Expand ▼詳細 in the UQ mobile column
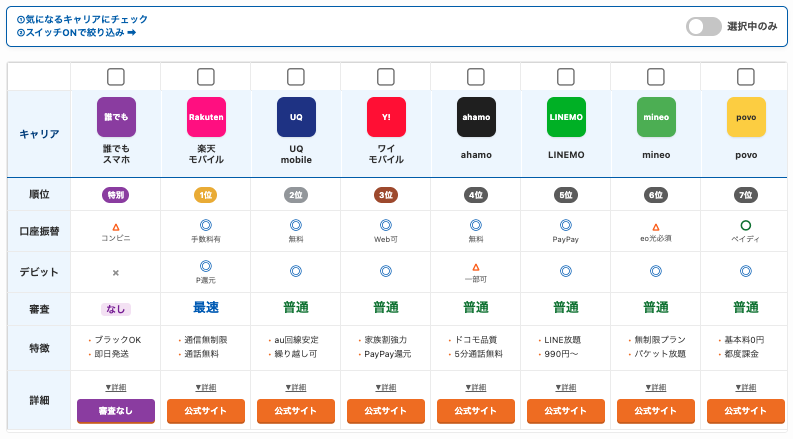793x439 pixels. [x=296, y=387]
